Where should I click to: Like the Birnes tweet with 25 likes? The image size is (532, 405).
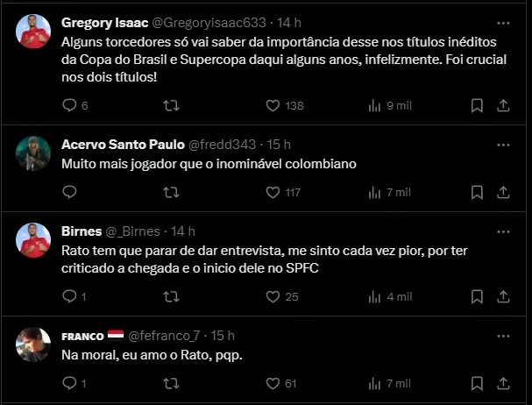coord(273,296)
